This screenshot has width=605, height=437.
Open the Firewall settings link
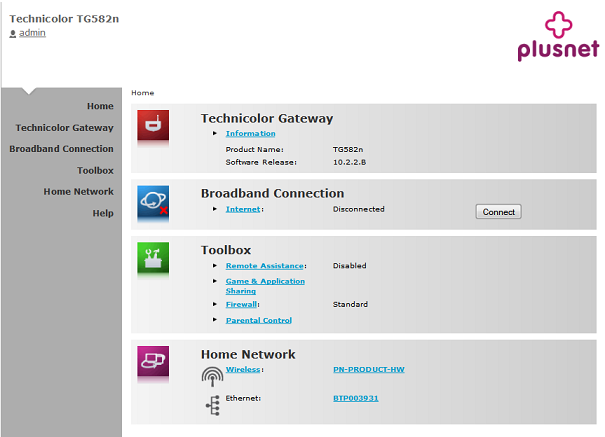241,304
